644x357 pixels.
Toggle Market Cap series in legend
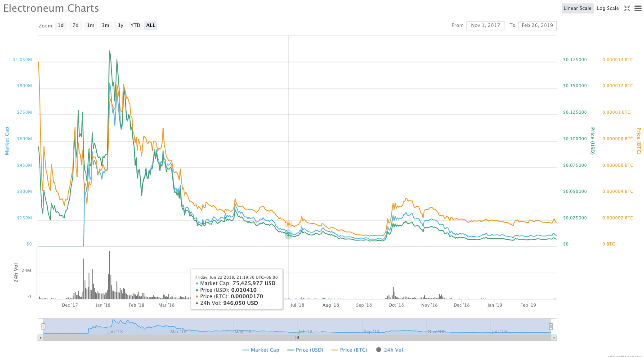[x=261, y=350]
